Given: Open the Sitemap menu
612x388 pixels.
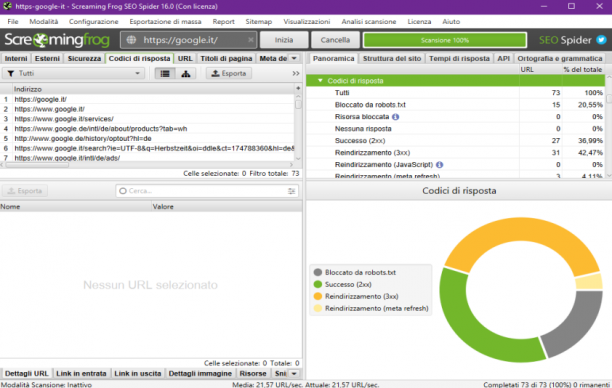Looking at the screenshot, I should [259, 21].
